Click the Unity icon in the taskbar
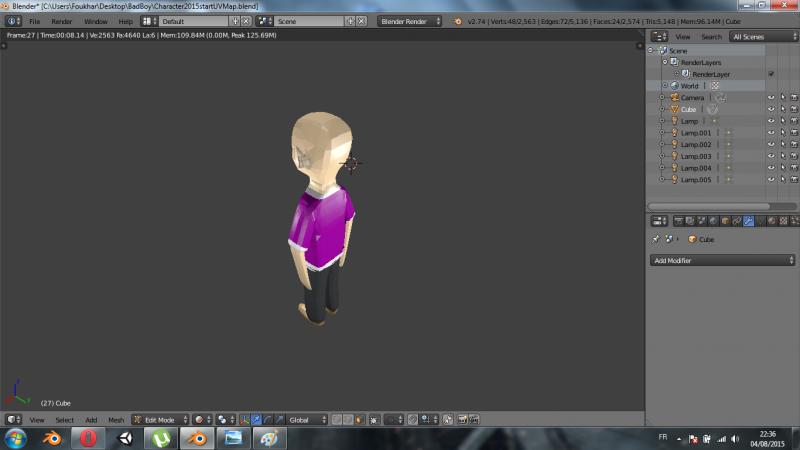The height and width of the screenshot is (450, 800). tap(124, 438)
